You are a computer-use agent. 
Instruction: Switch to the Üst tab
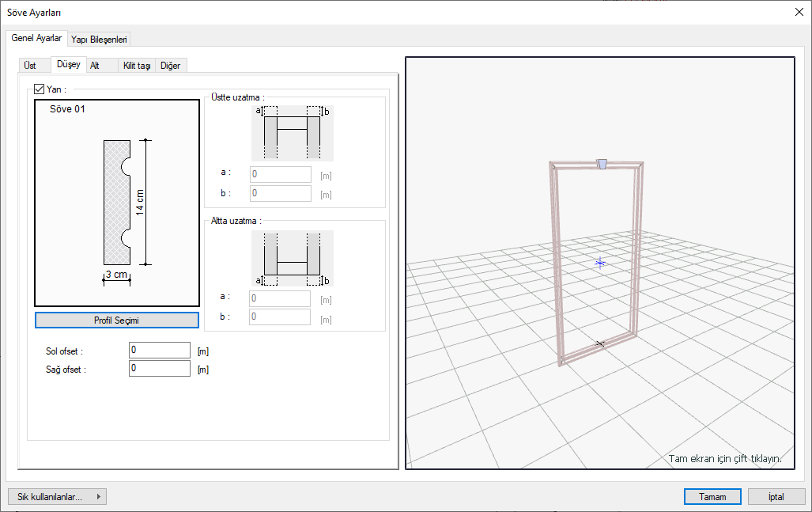tap(29, 66)
